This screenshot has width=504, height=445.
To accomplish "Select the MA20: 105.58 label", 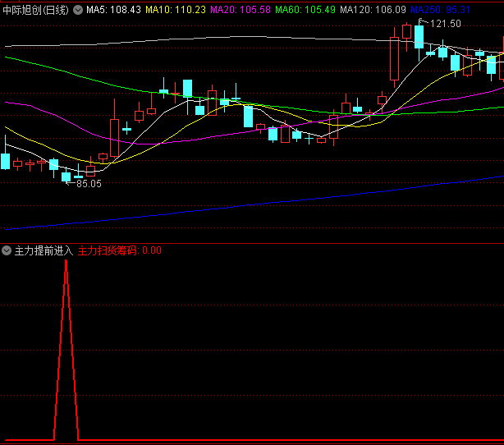I will click(241, 10).
